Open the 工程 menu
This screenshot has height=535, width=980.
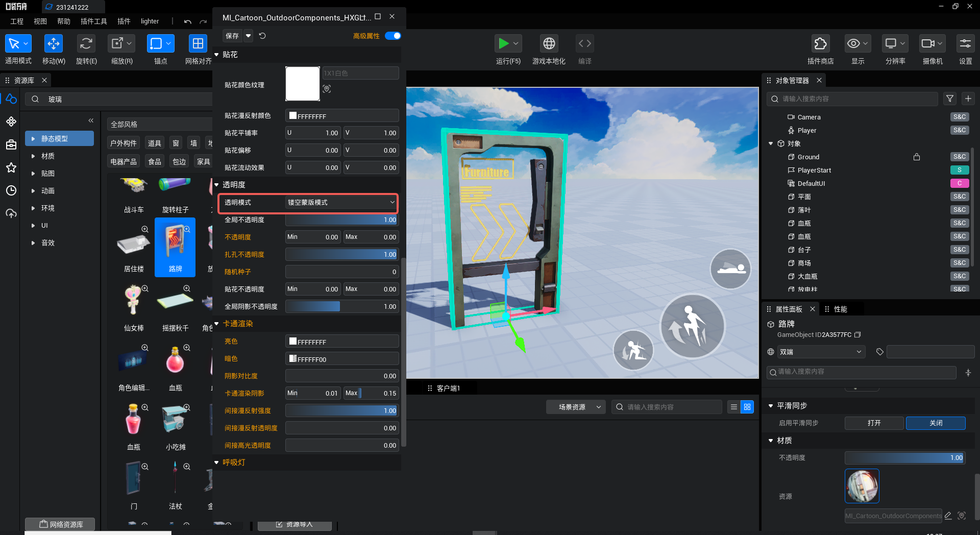[17, 21]
